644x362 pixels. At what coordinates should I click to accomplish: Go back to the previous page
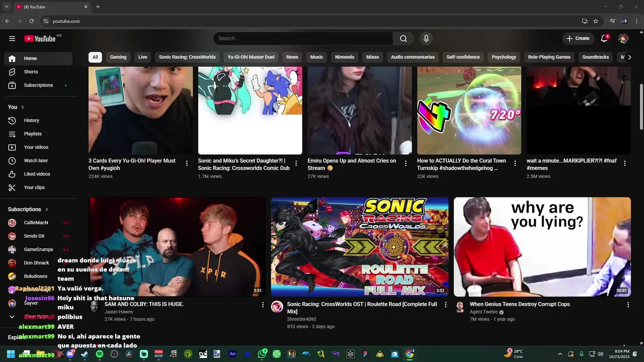click(7, 21)
